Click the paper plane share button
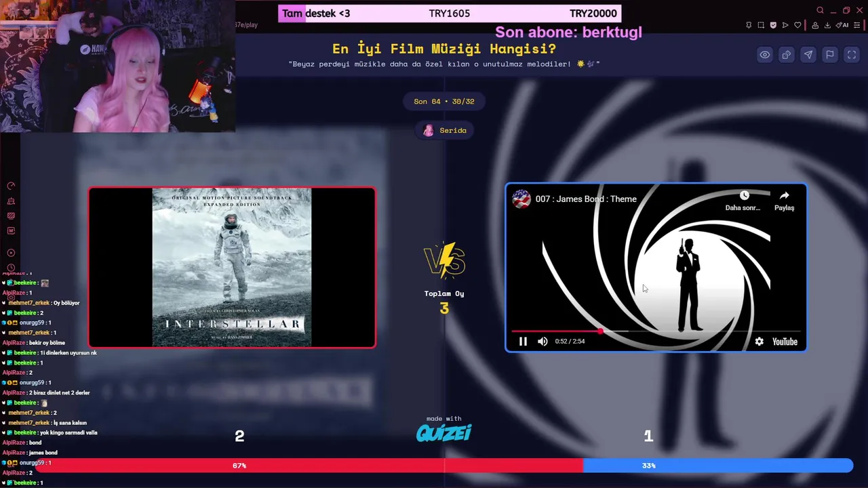 click(x=808, y=55)
